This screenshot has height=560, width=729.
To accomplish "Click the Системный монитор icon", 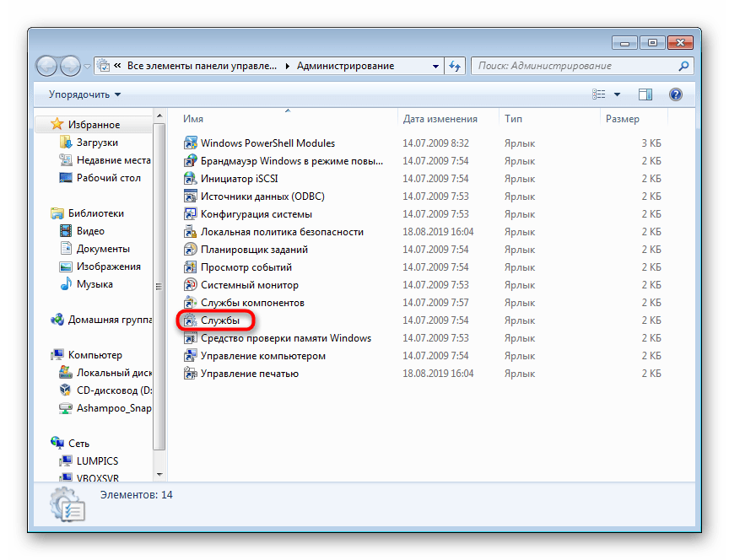I will 191,285.
